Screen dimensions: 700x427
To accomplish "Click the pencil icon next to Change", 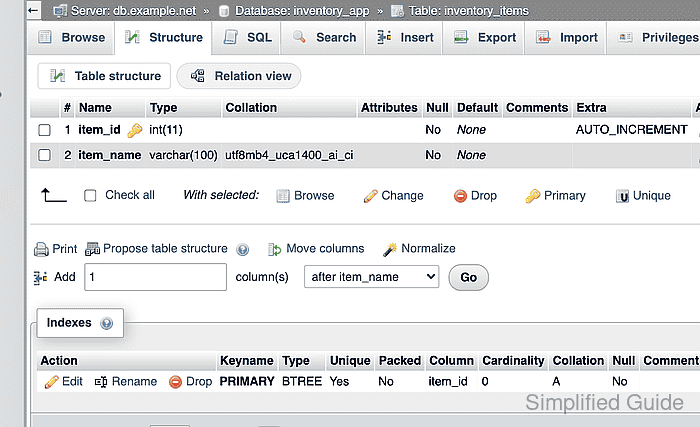I will pos(370,196).
